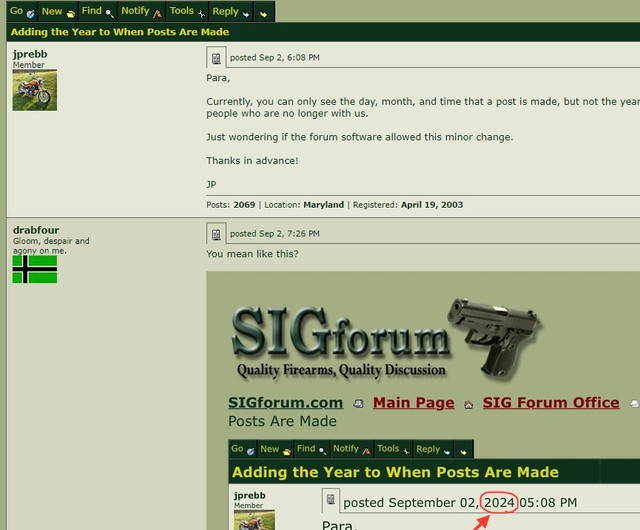Click 'Gloom, despair and agony on me.' user title
Image resolution: width=640 pixels, height=530 pixels.
[x=51, y=246]
